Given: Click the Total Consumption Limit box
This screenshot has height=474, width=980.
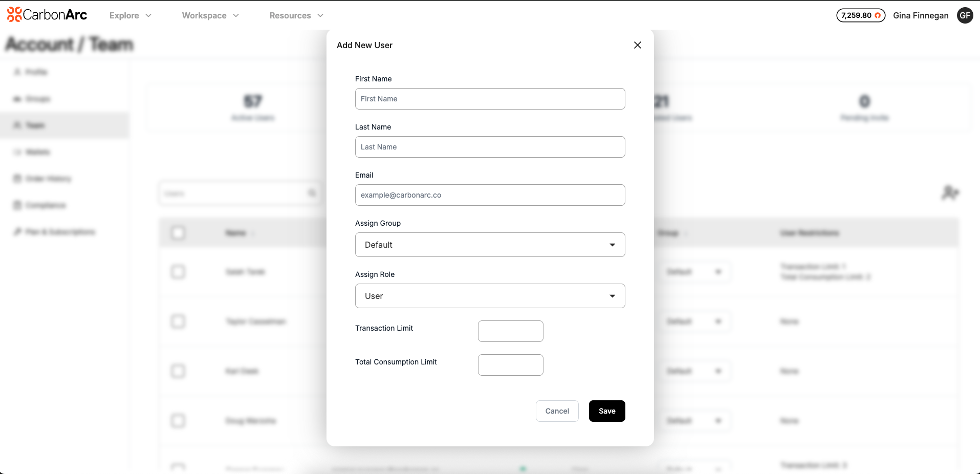Looking at the screenshot, I should (x=510, y=365).
